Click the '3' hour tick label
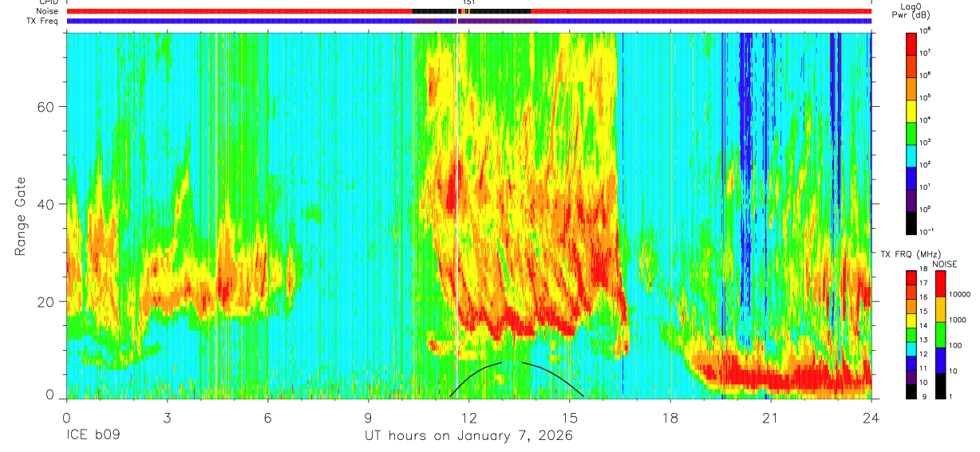Image resolution: width=980 pixels, height=452 pixels. pyautogui.click(x=167, y=418)
